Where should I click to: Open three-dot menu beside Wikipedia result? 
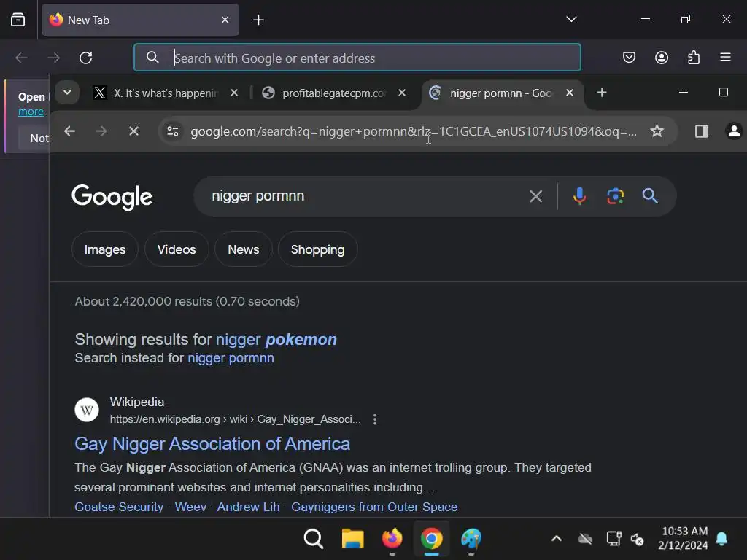[375, 419]
